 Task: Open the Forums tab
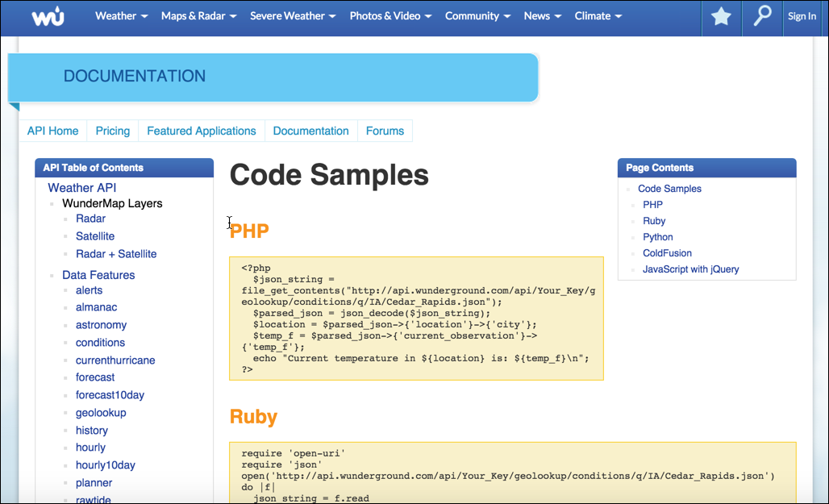pyautogui.click(x=385, y=131)
